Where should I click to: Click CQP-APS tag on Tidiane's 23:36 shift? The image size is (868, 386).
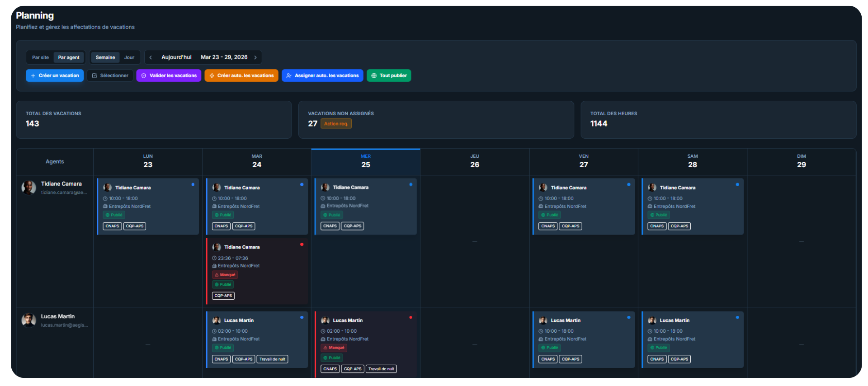pos(223,296)
